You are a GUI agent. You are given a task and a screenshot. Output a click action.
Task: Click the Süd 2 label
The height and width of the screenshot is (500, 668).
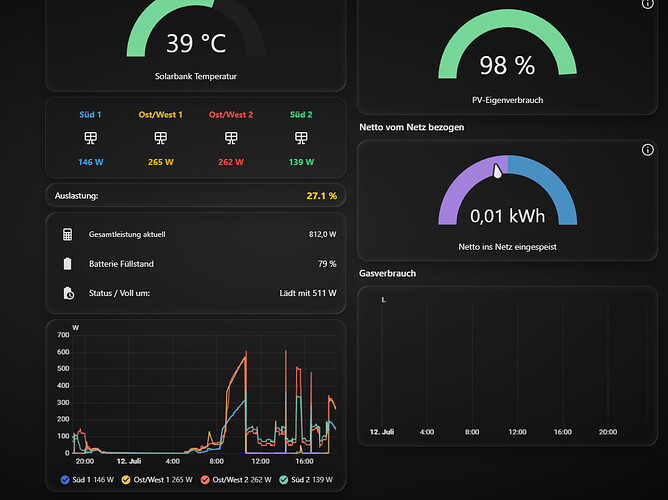point(301,115)
